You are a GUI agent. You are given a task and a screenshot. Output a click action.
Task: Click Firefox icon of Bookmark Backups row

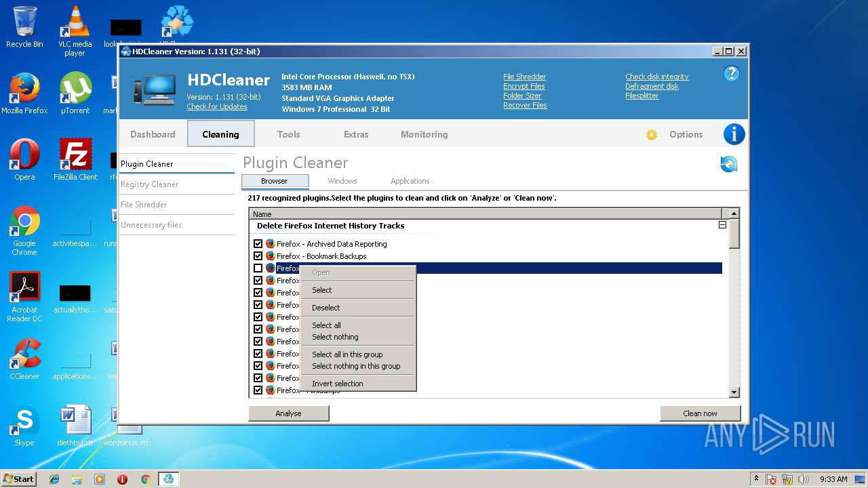point(270,256)
